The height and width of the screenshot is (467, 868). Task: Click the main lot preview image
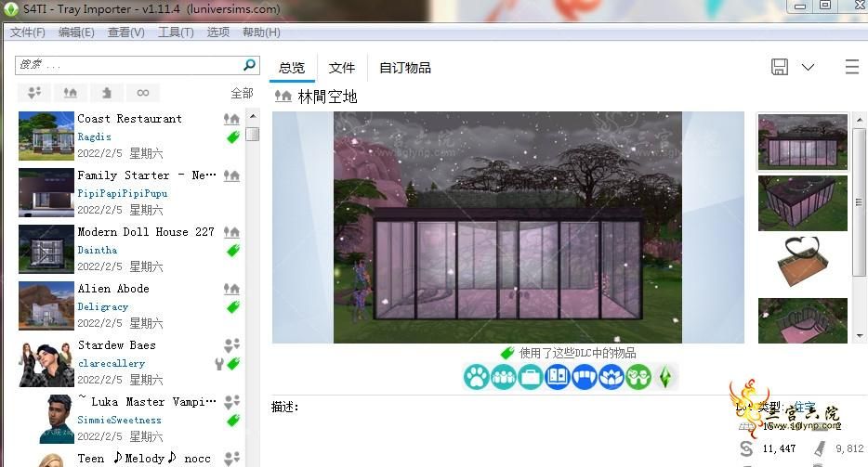point(507,227)
